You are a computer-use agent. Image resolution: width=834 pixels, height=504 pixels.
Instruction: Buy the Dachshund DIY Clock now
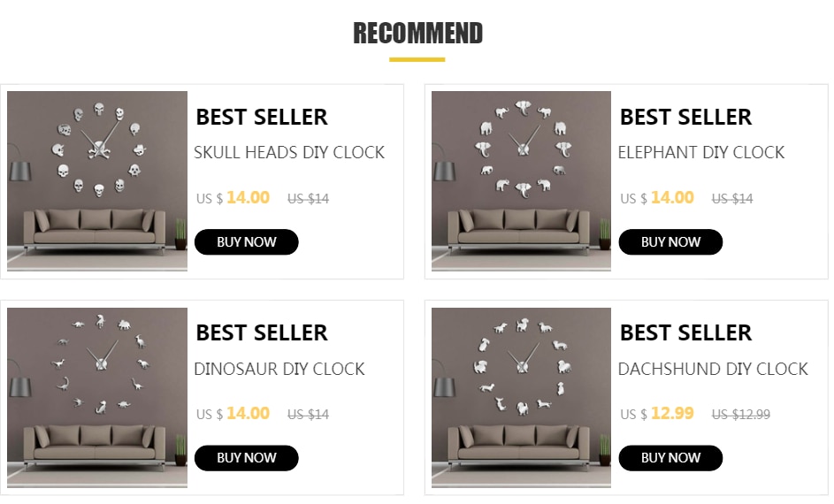670,458
